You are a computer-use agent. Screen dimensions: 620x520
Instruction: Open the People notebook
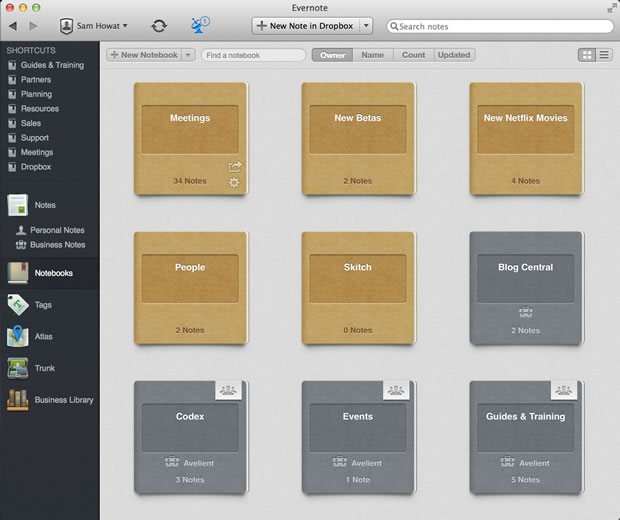point(191,287)
